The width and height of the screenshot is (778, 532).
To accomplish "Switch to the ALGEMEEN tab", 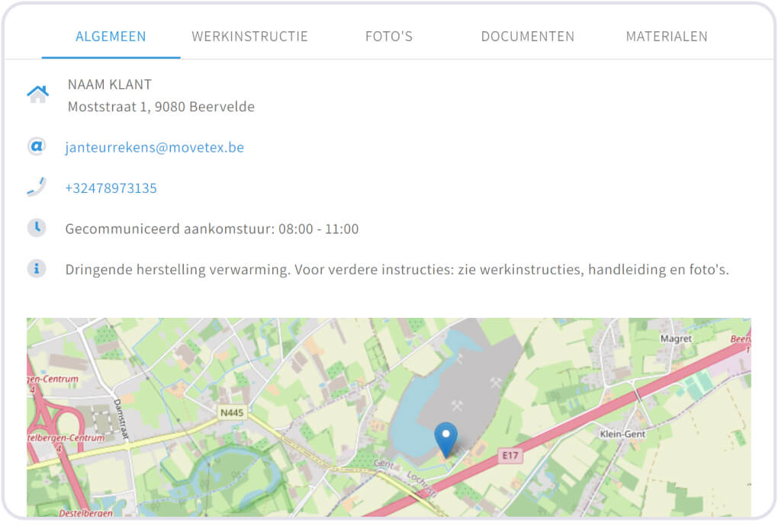I will click(111, 37).
